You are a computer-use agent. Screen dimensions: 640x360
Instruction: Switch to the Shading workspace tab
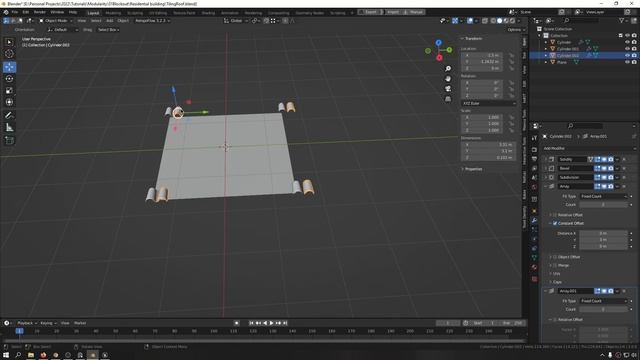tap(208, 13)
